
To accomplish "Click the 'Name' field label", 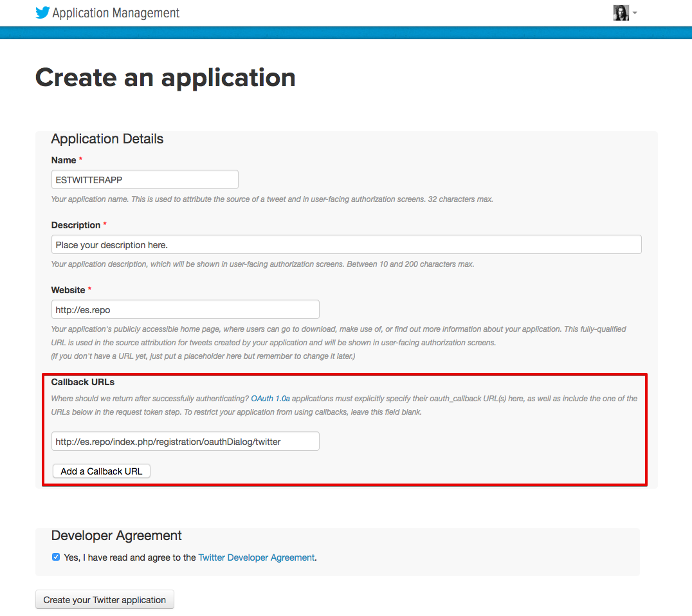I will pos(64,160).
